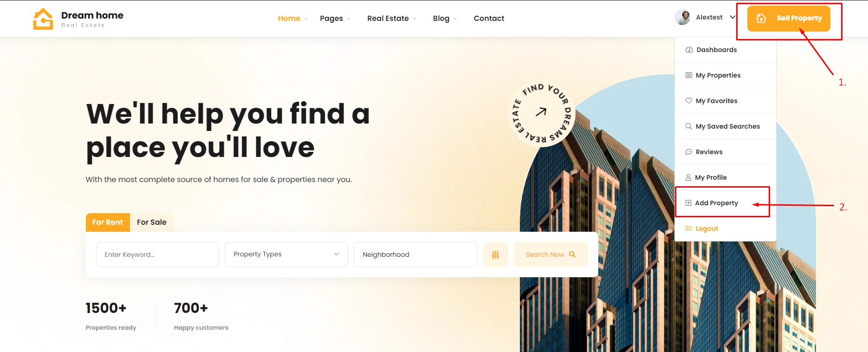Image resolution: width=868 pixels, height=352 pixels.
Task: Switch to the For Sale tab
Action: (152, 222)
